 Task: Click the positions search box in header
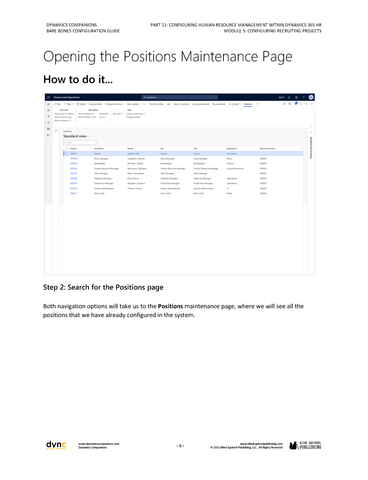pyautogui.click(x=180, y=97)
